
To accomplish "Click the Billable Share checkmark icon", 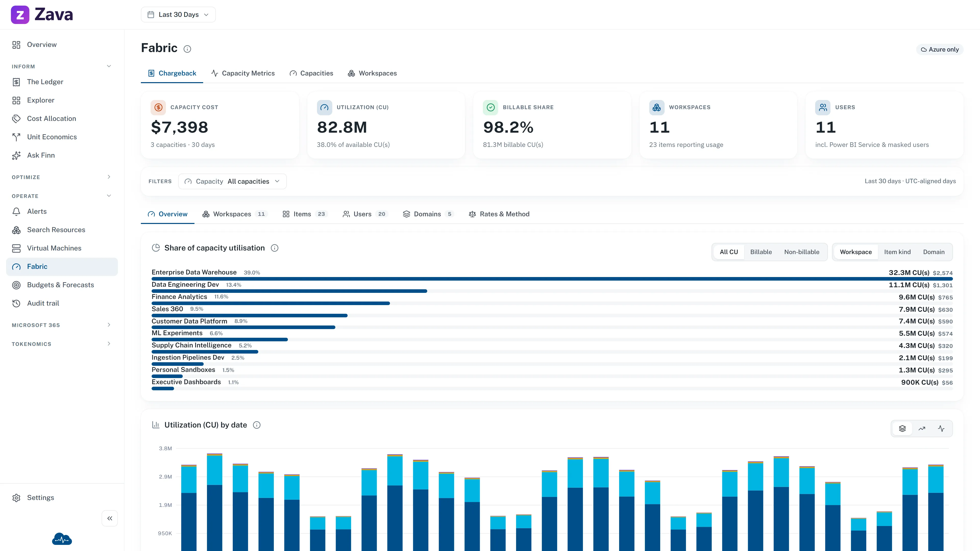I will coord(490,107).
